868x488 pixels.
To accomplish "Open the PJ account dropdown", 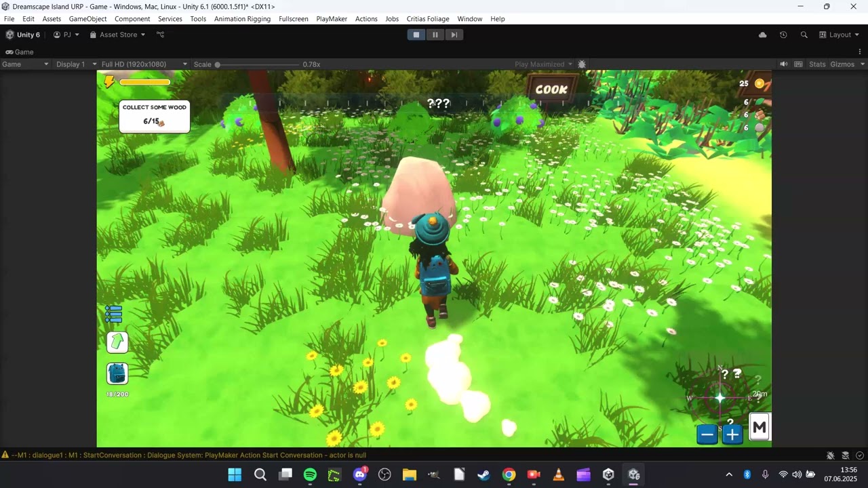I will (x=66, y=35).
